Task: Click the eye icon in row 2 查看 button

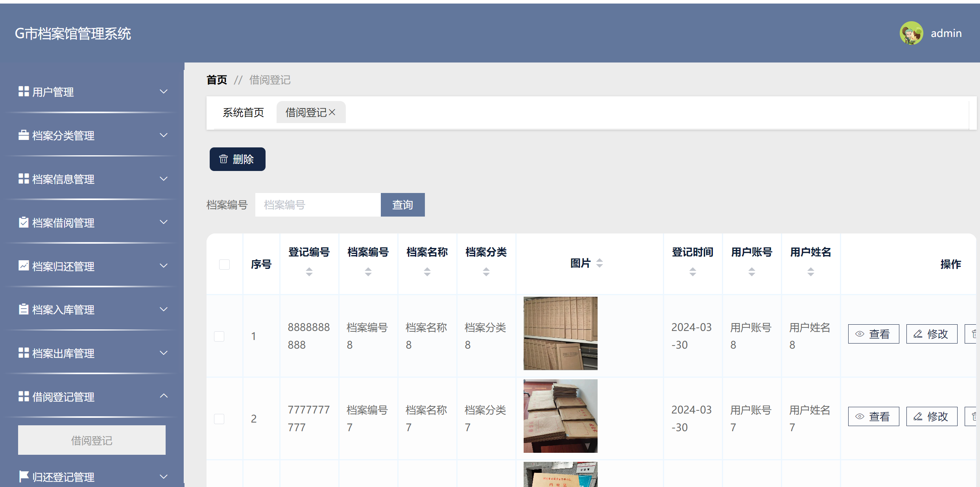Action: click(860, 416)
